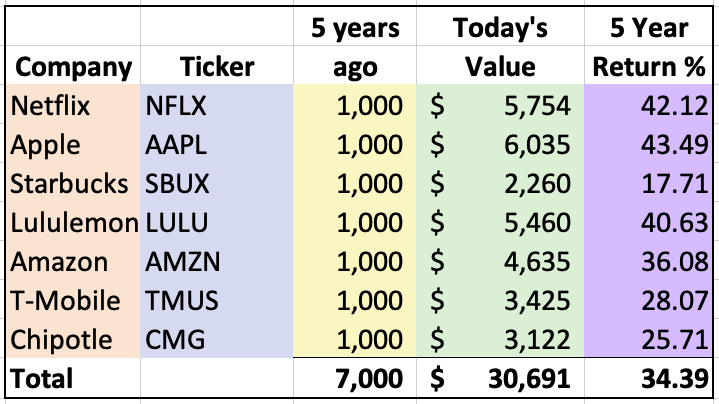
Task: Select the T-Mobile company cell
Action: (73, 300)
